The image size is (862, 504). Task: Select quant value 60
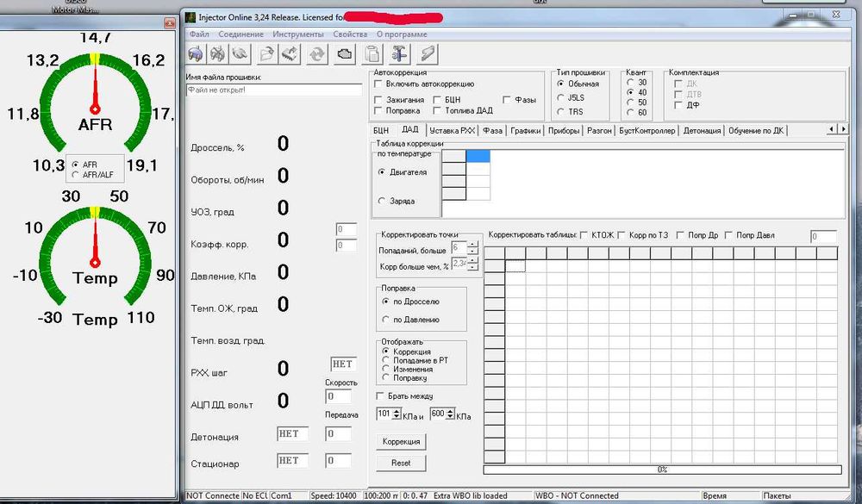pos(630,113)
